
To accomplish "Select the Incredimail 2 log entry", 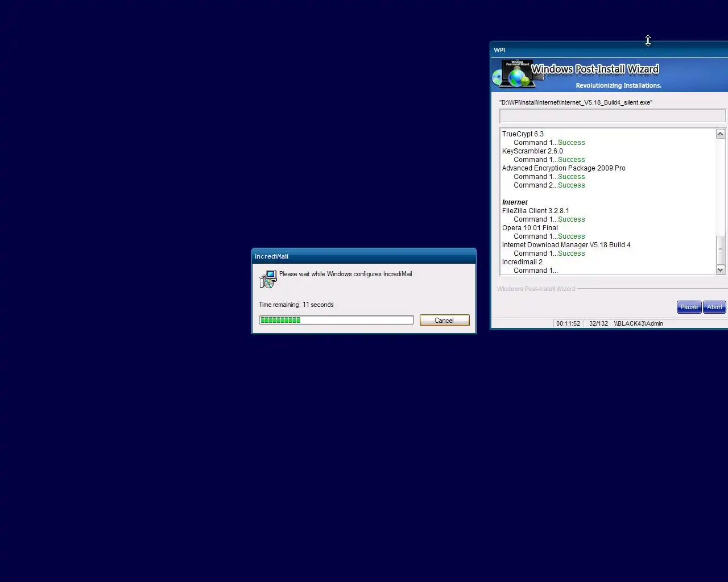I will 522,262.
